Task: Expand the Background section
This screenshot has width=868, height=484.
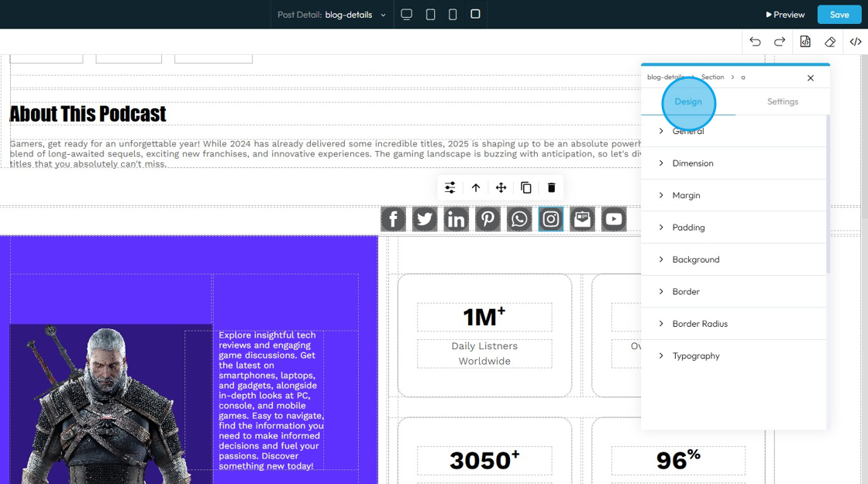Action: click(x=733, y=259)
